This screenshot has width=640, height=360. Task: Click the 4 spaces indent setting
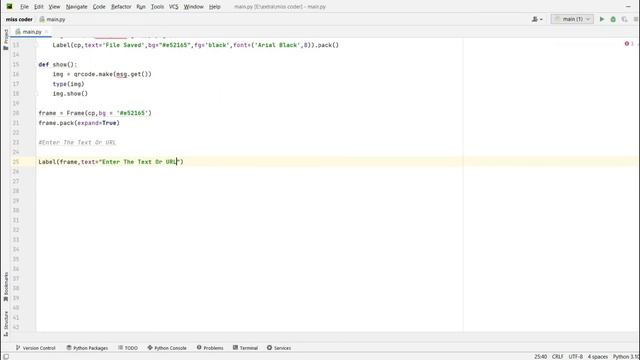pyautogui.click(x=598, y=357)
